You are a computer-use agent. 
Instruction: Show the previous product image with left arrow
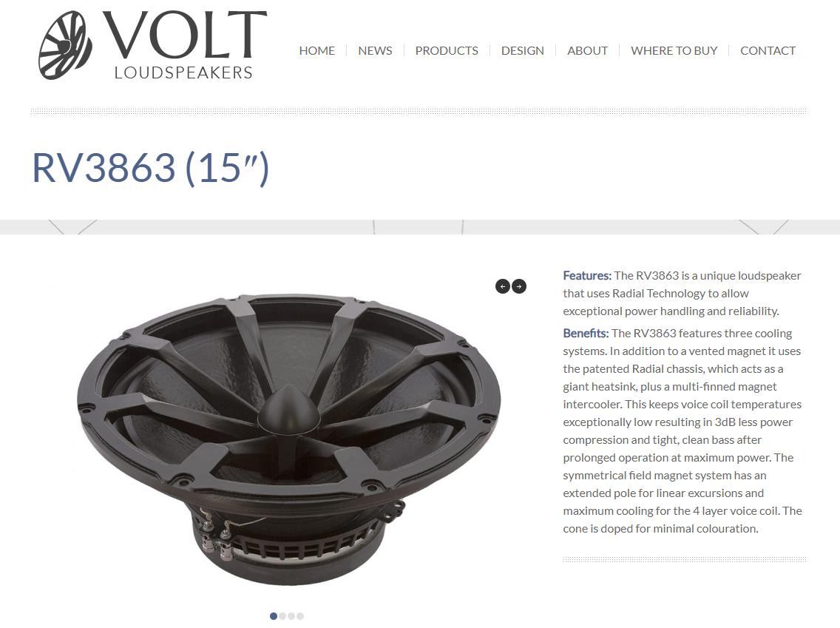[x=503, y=286]
